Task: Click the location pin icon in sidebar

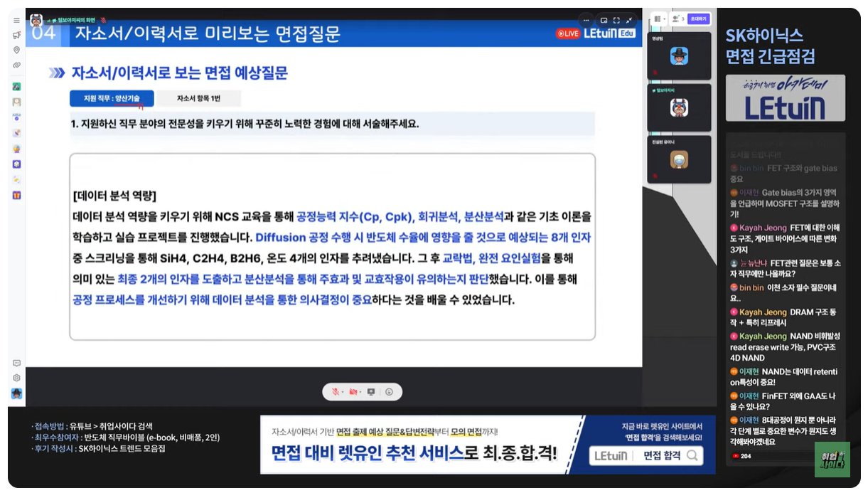Action: point(16,50)
